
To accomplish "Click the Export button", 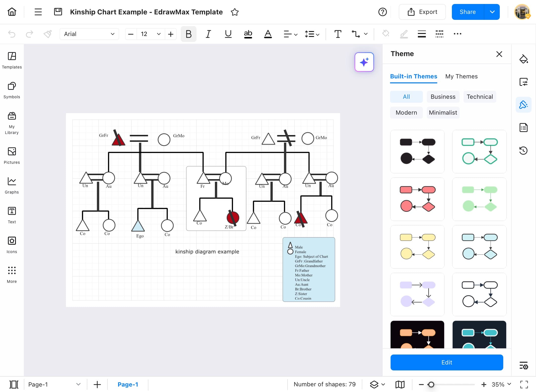I will (x=422, y=12).
